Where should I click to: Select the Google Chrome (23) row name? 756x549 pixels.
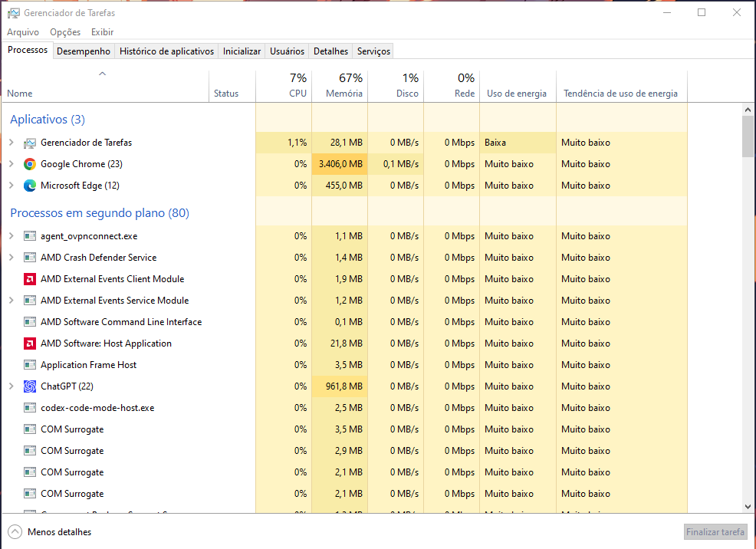pyautogui.click(x=81, y=164)
